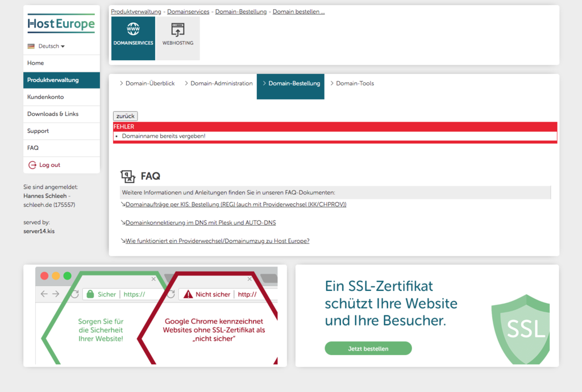582x392 pixels.
Task: Click 'Domainname bereits vergeben!' error text
Action: pyautogui.click(x=164, y=136)
